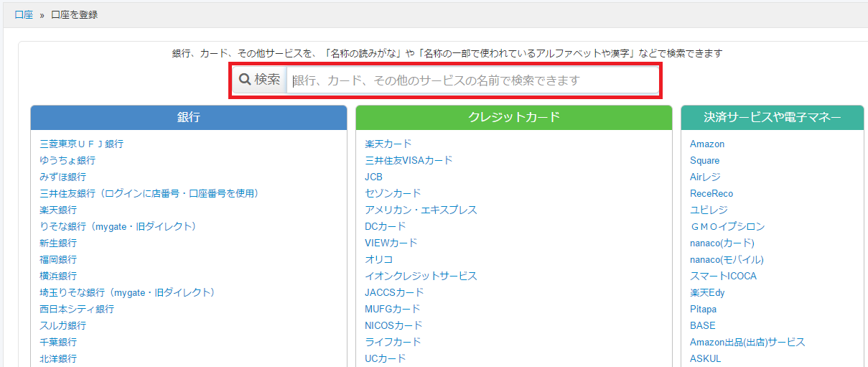Open 西日本シティ銀行
Viewport: 868px width, 367px height.
77,309
